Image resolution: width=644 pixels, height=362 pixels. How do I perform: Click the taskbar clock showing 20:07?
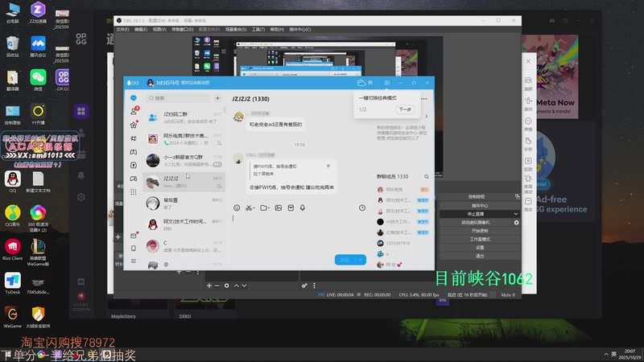(630, 354)
